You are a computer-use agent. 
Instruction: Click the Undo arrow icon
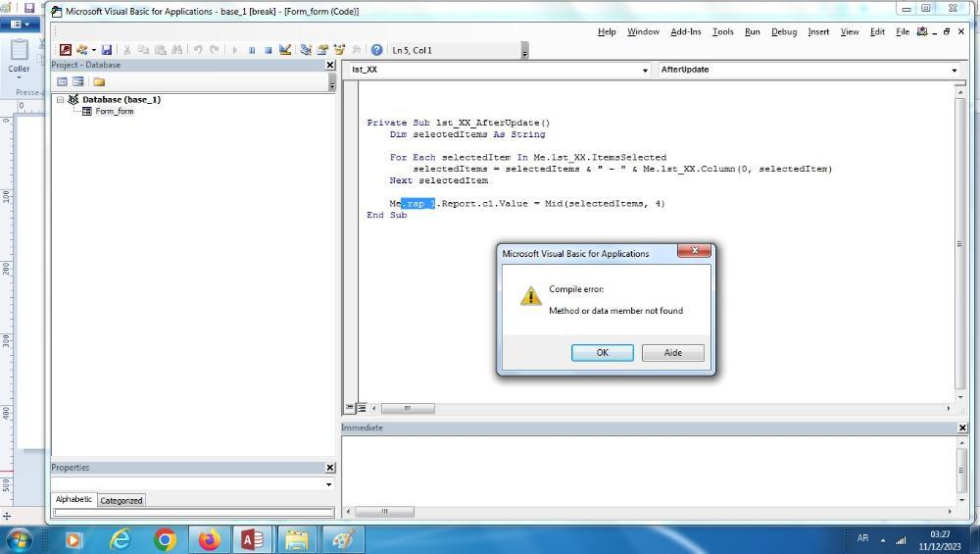(198, 50)
